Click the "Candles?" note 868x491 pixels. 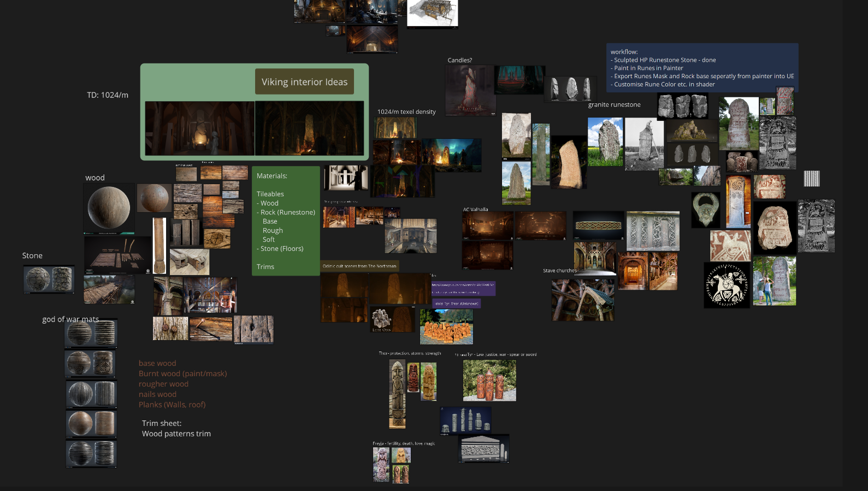[459, 60]
